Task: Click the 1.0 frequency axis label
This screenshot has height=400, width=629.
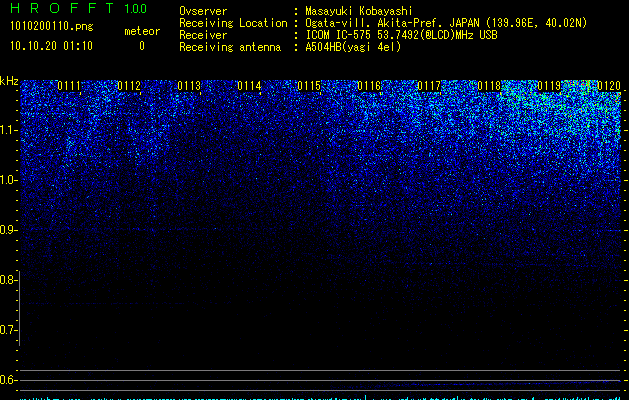Action: point(8,180)
